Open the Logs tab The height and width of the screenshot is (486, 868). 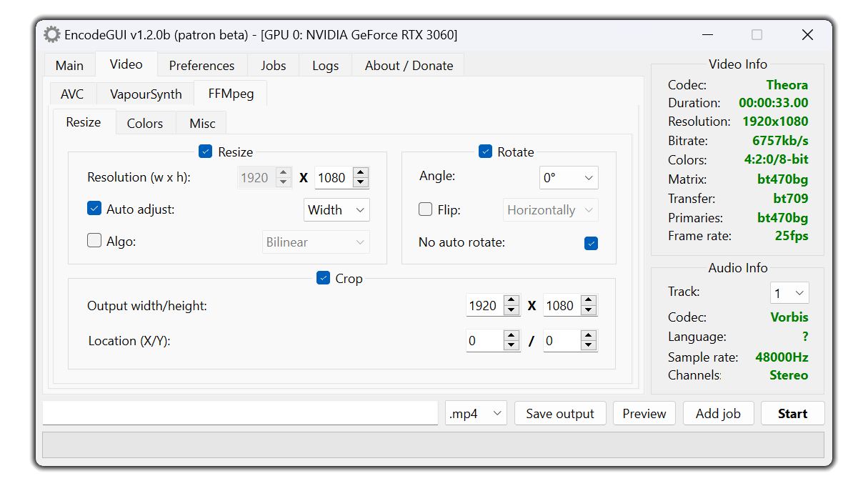325,65
